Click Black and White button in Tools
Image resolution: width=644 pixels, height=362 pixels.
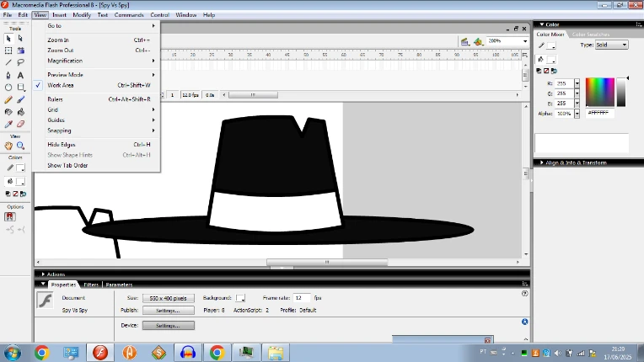point(8,194)
